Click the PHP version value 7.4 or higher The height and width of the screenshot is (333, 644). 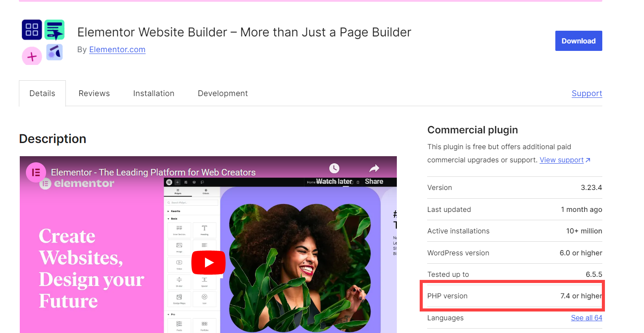pos(581,296)
